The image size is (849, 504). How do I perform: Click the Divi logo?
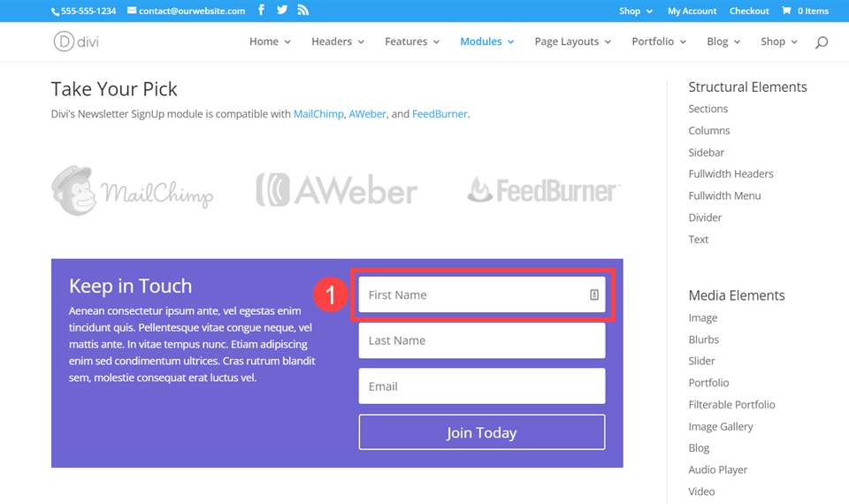(76, 42)
